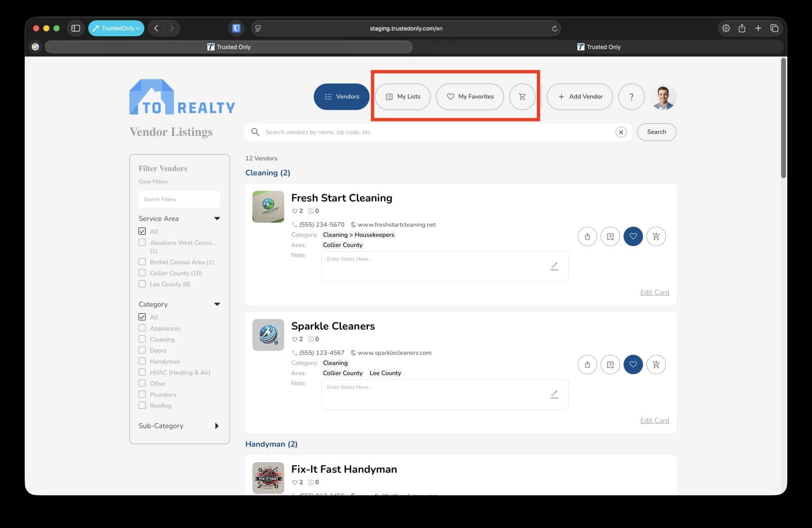Screen dimensions: 812x528
Task: Click Fresh Start Cleaning notes field
Action: tap(445, 266)
